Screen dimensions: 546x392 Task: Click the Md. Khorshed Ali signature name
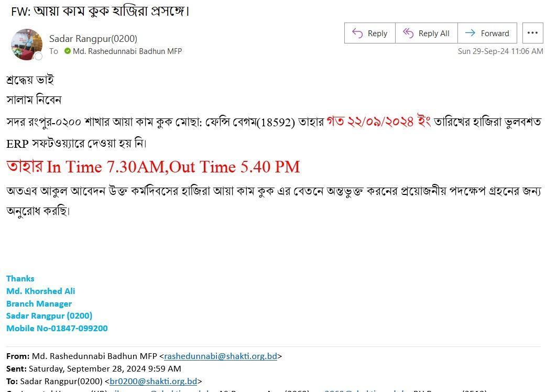41,291
